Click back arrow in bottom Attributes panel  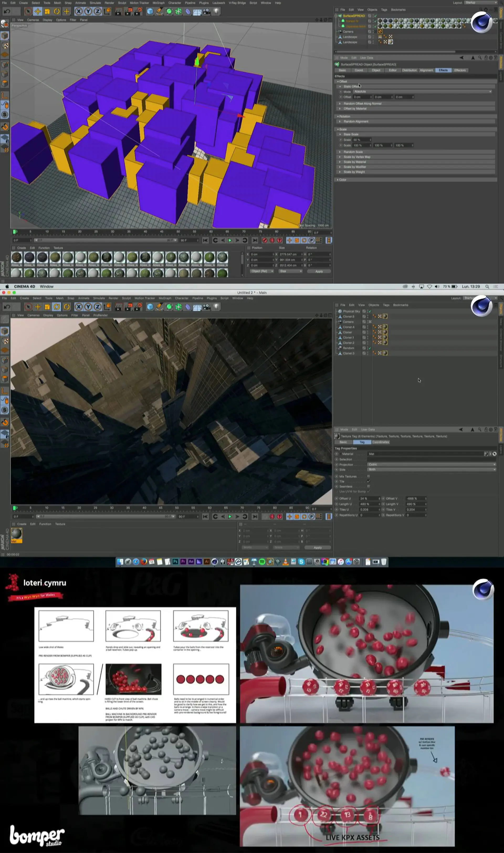461,429
